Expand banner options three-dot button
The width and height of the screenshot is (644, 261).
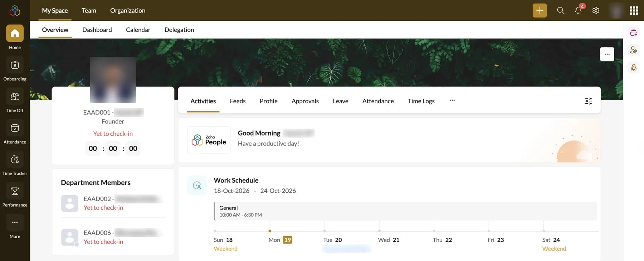[607, 54]
